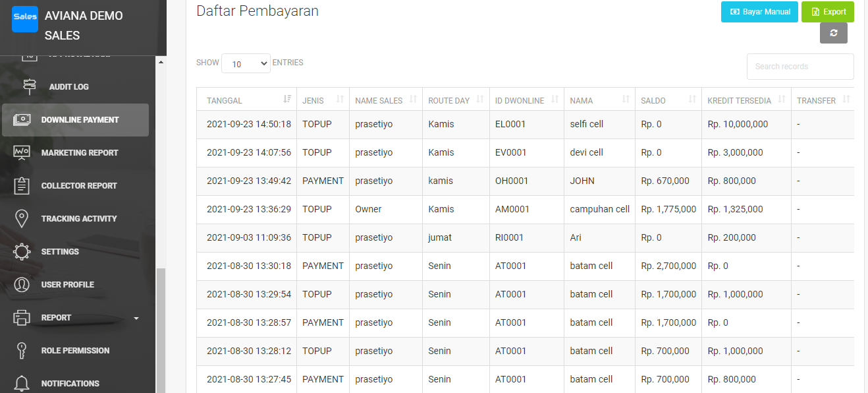Select Marketing Report in sidebar
The height and width of the screenshot is (393, 868).
coord(80,152)
